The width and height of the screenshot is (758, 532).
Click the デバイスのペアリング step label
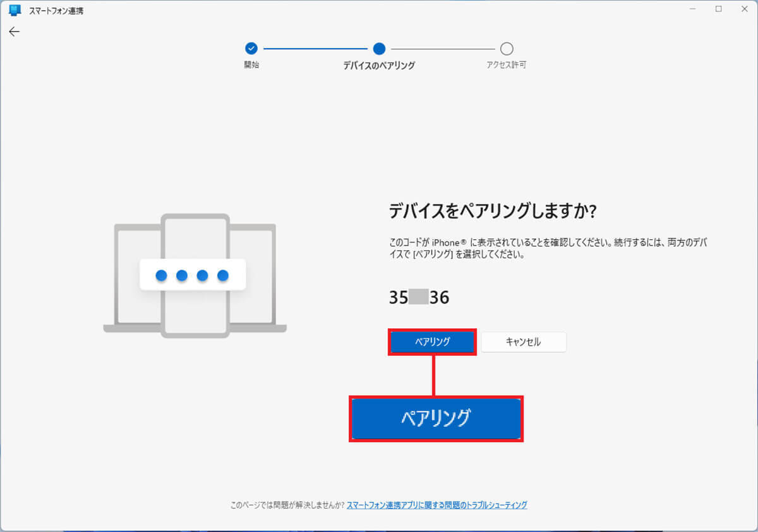[x=379, y=65]
